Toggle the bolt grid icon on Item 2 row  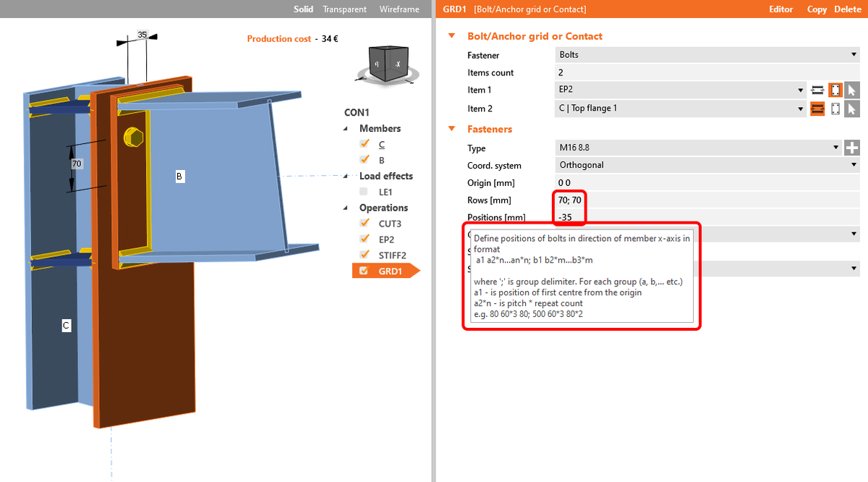(x=835, y=109)
